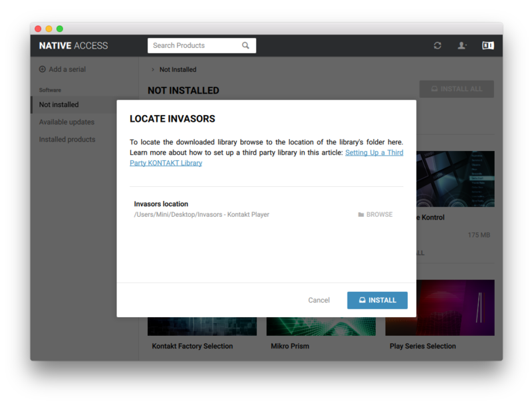
Task: Click the plus icon beside Add a serial
Action: [43, 69]
